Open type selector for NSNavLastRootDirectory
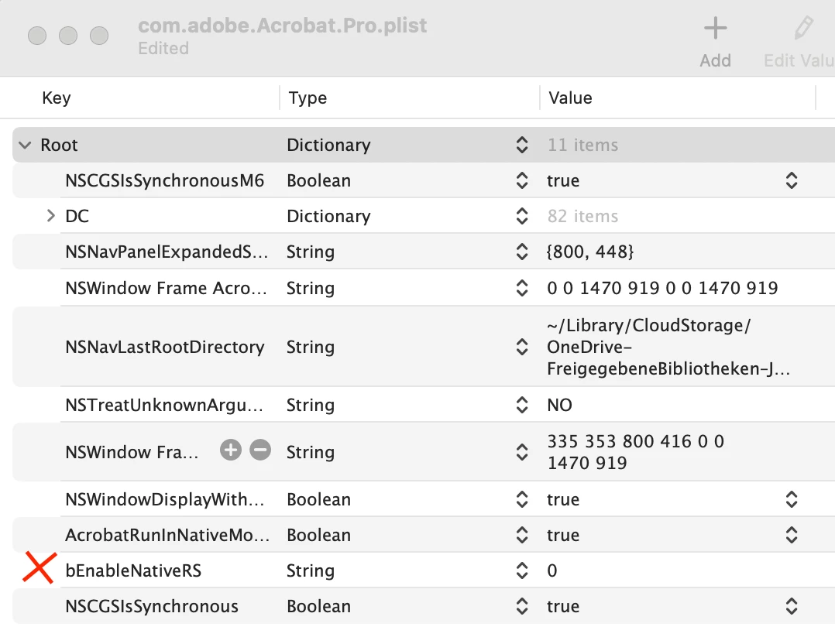Screen dimensions: 835x644 tap(522, 347)
